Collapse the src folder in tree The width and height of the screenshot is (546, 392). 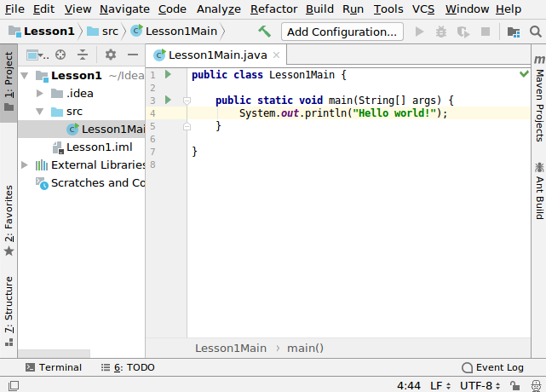tap(39, 112)
